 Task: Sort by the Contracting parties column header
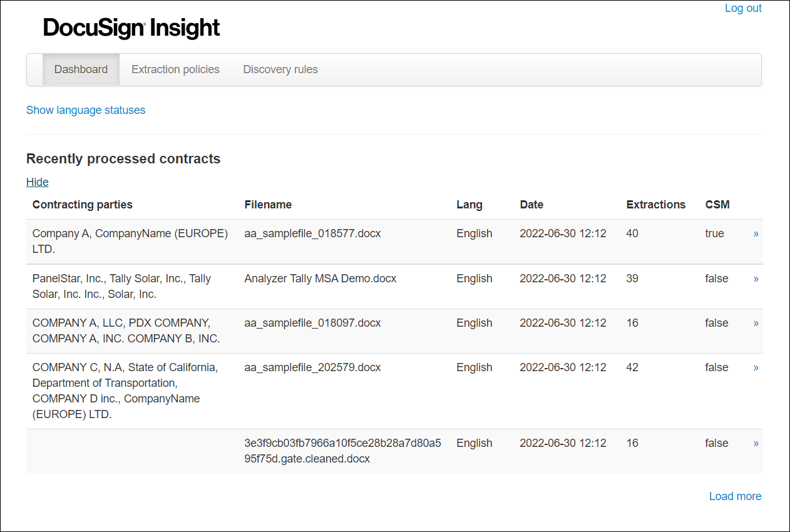[x=82, y=204]
